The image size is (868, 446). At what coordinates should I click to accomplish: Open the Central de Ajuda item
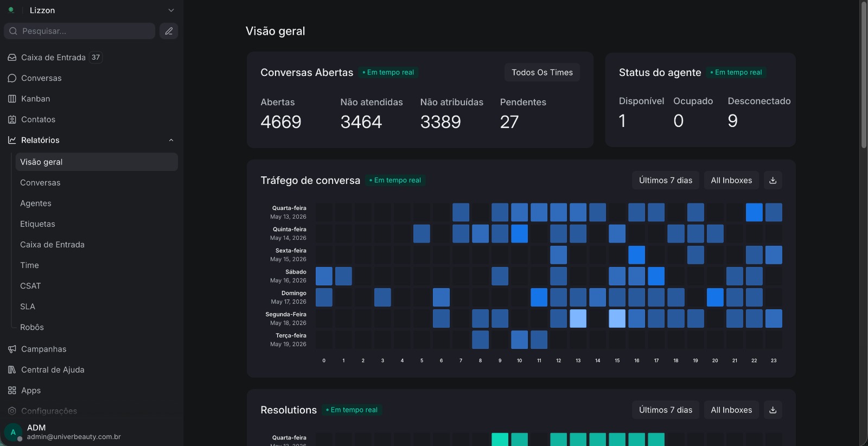tap(91, 369)
